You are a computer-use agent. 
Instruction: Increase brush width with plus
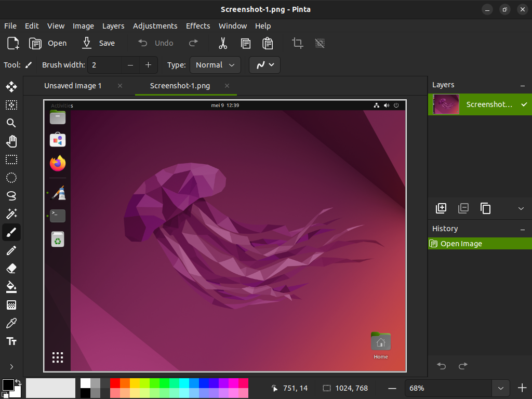tap(148, 65)
